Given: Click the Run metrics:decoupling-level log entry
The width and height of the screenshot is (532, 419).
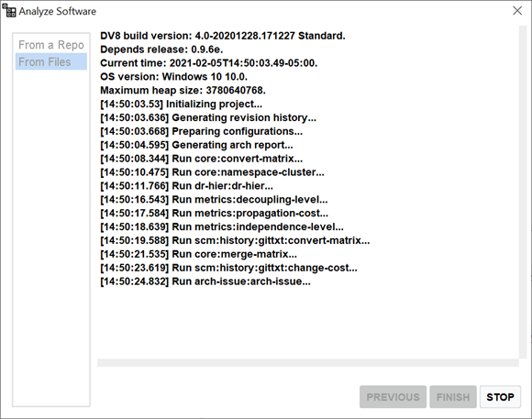Looking at the screenshot, I should point(214,200).
